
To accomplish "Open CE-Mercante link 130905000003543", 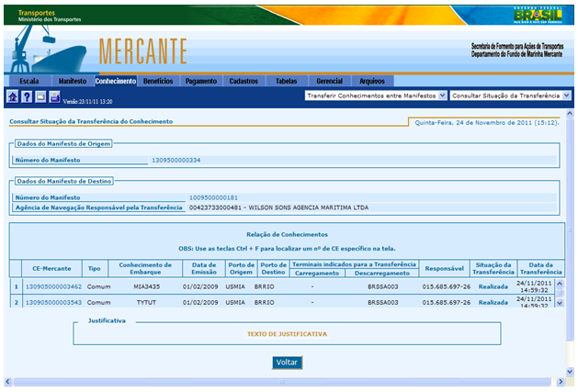I will [x=53, y=301].
